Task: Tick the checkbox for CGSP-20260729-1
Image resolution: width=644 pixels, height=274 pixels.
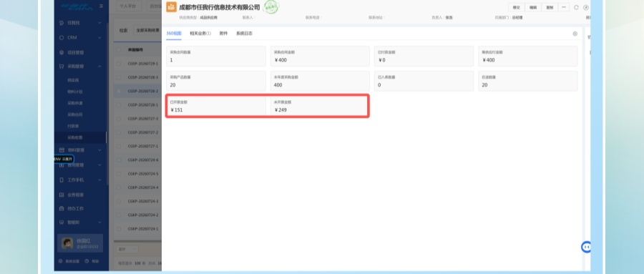Action: tap(119, 64)
